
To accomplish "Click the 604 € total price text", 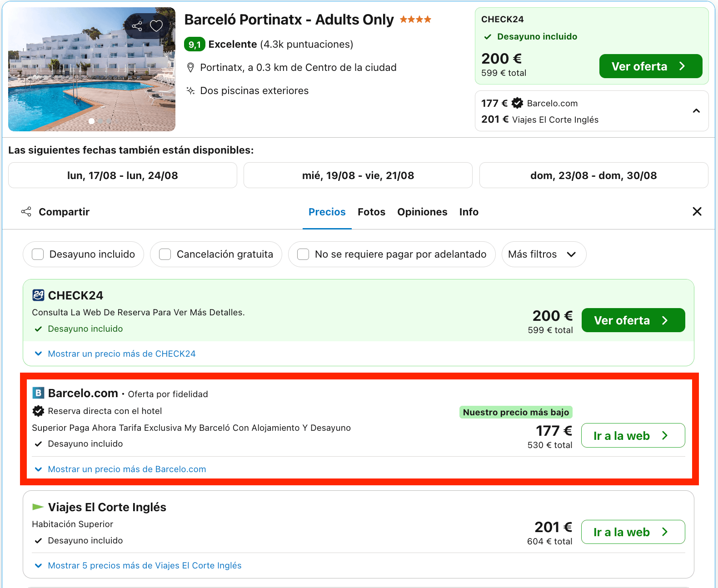I will click(x=550, y=542).
